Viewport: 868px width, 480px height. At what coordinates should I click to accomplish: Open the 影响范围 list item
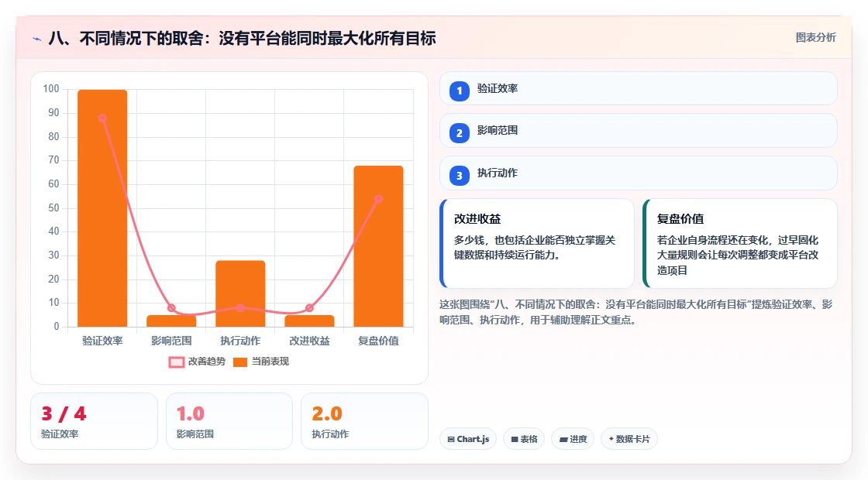coord(639,131)
